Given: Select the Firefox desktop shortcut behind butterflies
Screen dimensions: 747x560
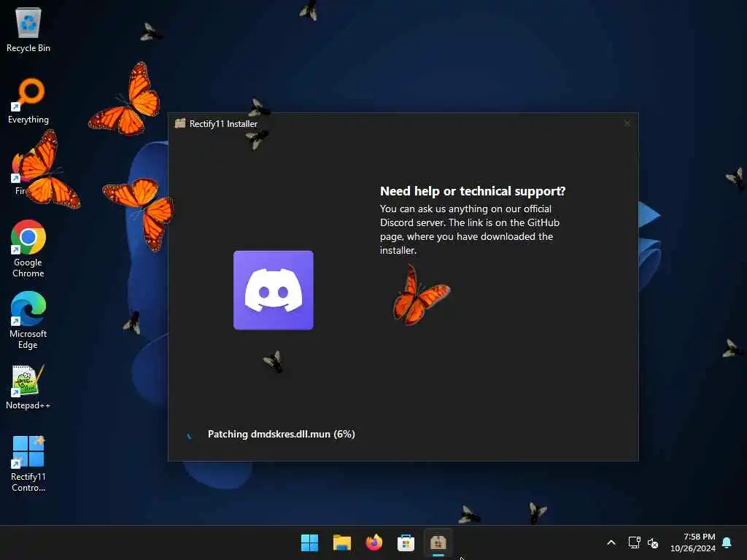Looking at the screenshot, I should [x=28, y=172].
